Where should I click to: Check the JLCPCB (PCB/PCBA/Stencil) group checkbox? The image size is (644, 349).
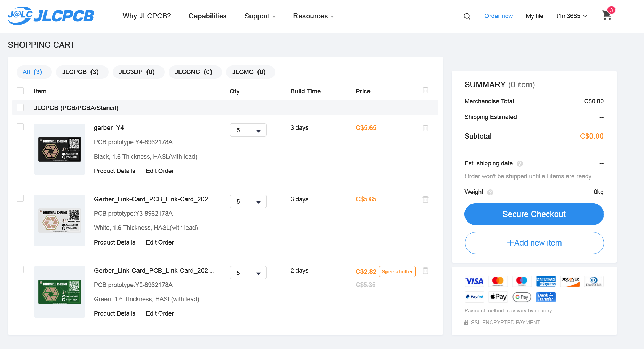[20, 108]
